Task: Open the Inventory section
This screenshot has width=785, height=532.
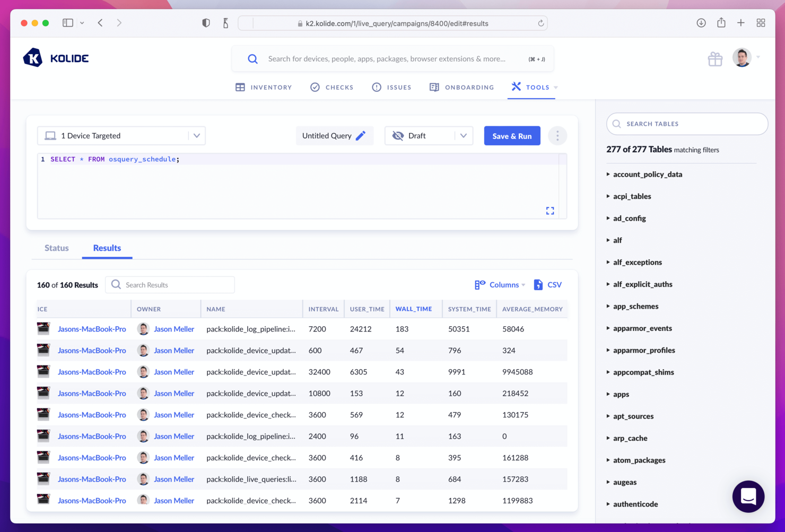Action: 264,87
